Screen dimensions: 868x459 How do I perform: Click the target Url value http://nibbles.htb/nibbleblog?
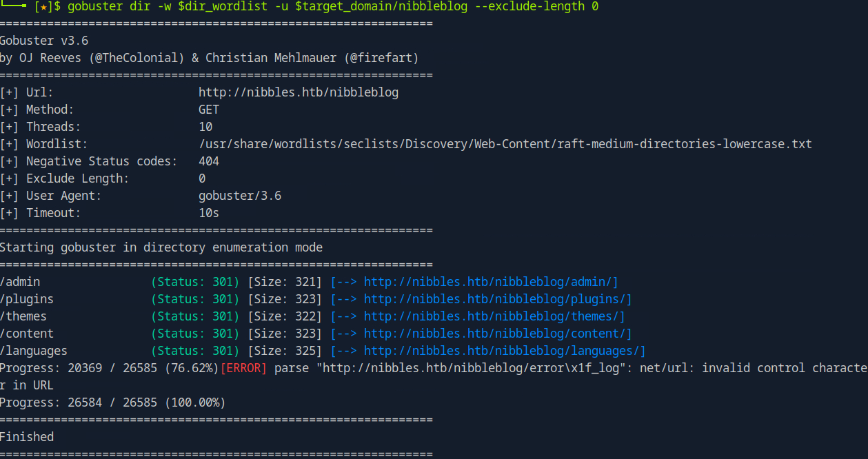298,92
